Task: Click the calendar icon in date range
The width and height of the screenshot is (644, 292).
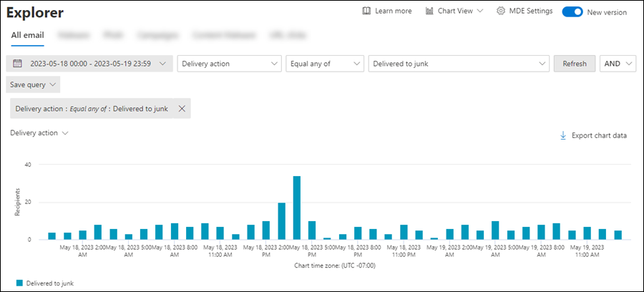Action: pyautogui.click(x=18, y=64)
